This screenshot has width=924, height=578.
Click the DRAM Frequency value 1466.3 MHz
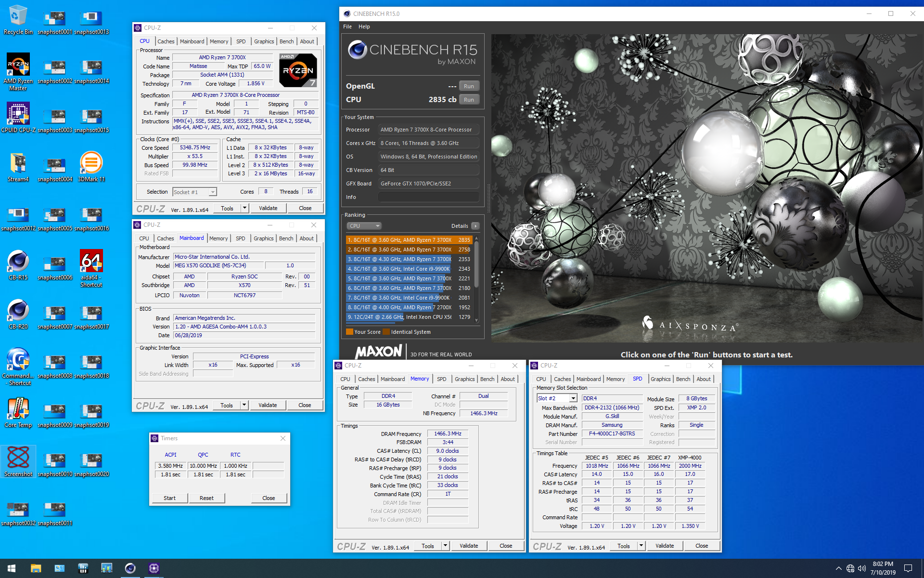(448, 433)
